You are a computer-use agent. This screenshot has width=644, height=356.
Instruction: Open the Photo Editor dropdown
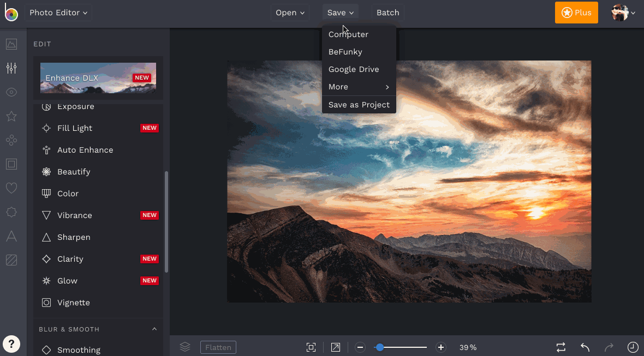tap(58, 13)
